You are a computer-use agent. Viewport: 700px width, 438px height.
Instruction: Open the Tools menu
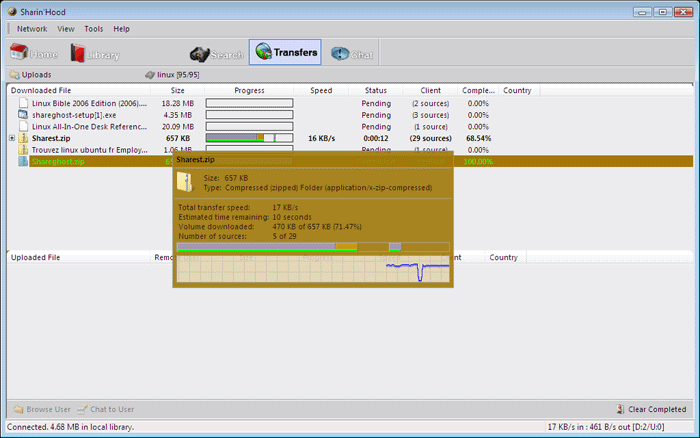point(93,29)
